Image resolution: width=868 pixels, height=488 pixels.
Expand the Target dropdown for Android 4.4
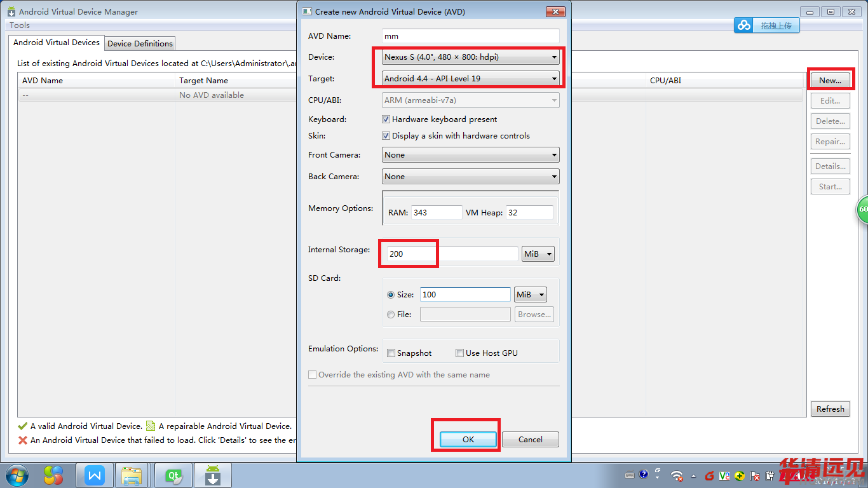(471, 79)
